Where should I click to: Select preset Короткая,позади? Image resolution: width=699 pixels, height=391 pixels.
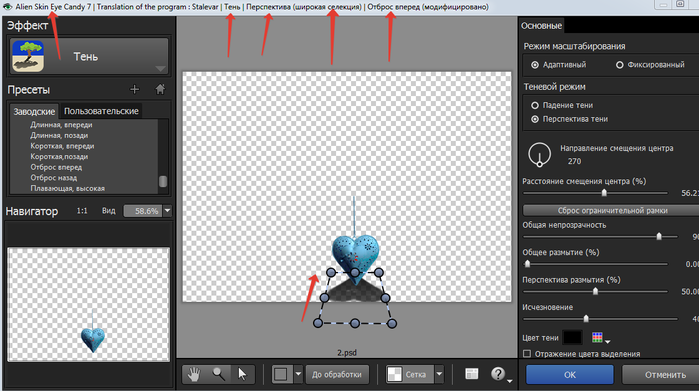pos(59,157)
